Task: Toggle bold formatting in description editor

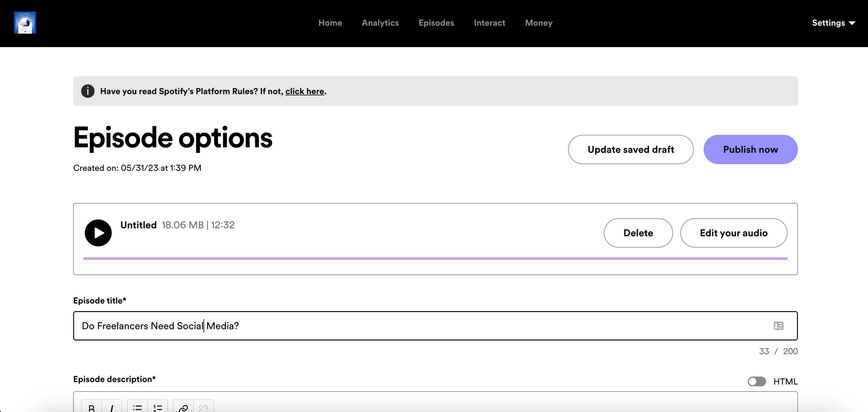Action: (x=91, y=407)
